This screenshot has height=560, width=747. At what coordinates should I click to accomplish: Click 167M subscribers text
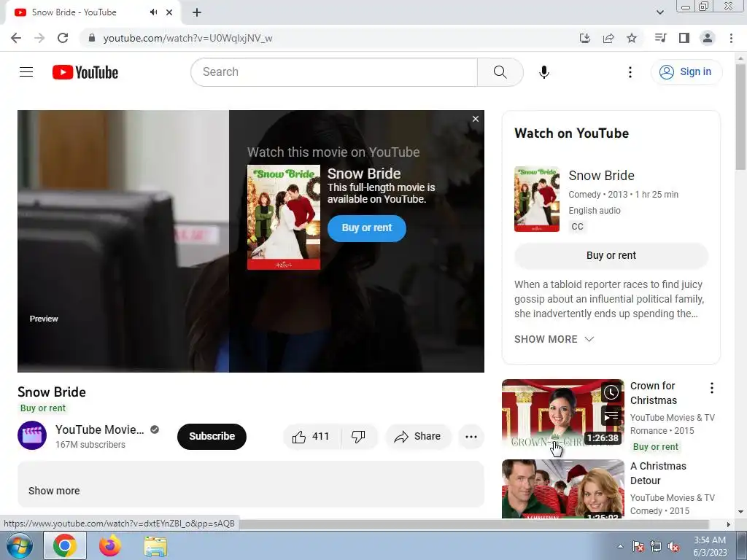(90, 445)
